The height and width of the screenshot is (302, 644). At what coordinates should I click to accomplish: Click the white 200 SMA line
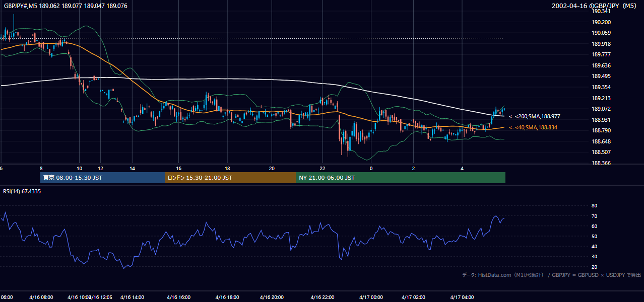(x=252, y=80)
